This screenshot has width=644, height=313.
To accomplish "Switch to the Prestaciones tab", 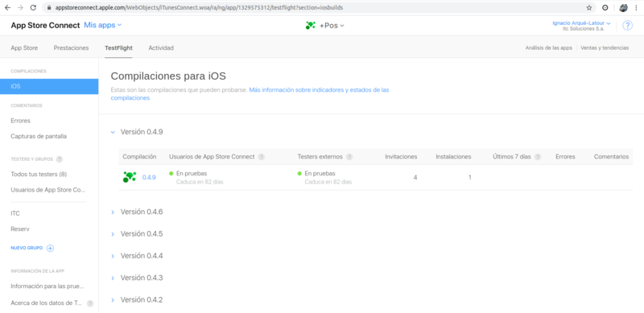I will click(x=71, y=47).
